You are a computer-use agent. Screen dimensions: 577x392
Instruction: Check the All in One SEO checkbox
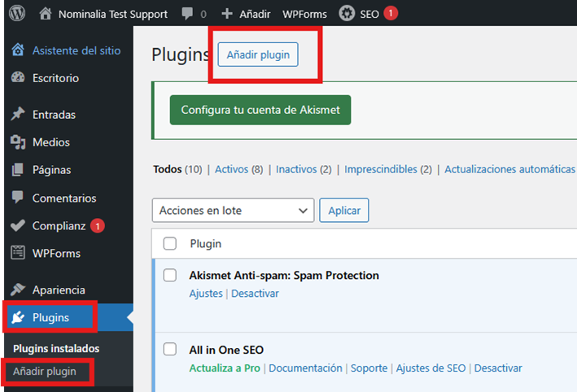[x=169, y=349]
